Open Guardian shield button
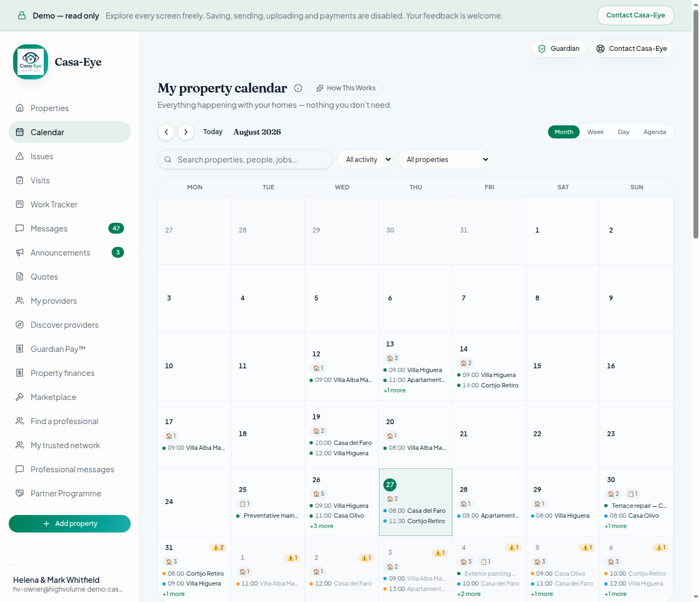The image size is (700, 602). [x=558, y=49]
